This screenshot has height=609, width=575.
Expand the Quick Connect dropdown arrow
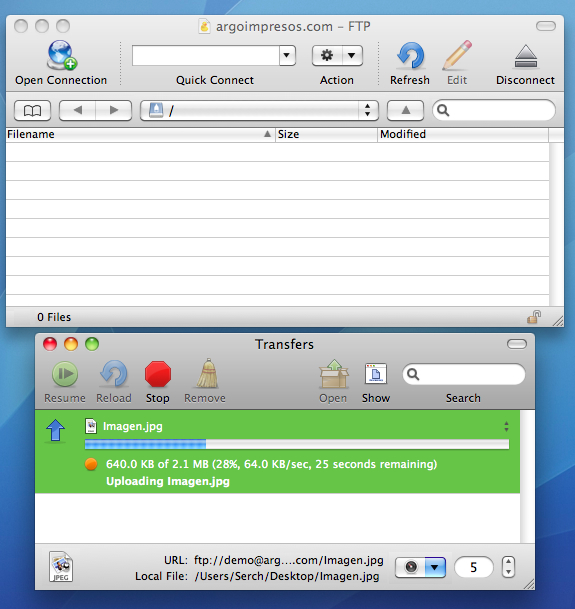287,56
